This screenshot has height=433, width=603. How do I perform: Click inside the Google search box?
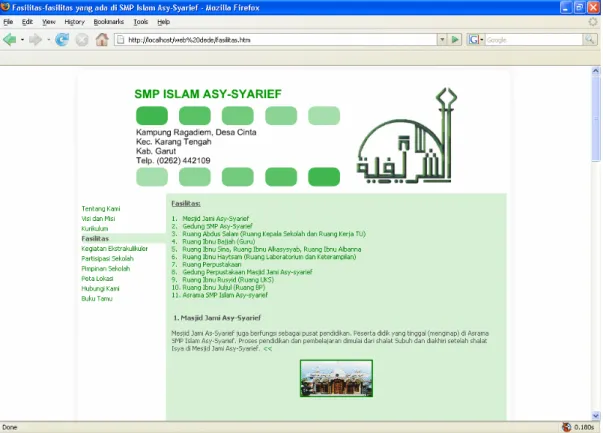(534, 40)
